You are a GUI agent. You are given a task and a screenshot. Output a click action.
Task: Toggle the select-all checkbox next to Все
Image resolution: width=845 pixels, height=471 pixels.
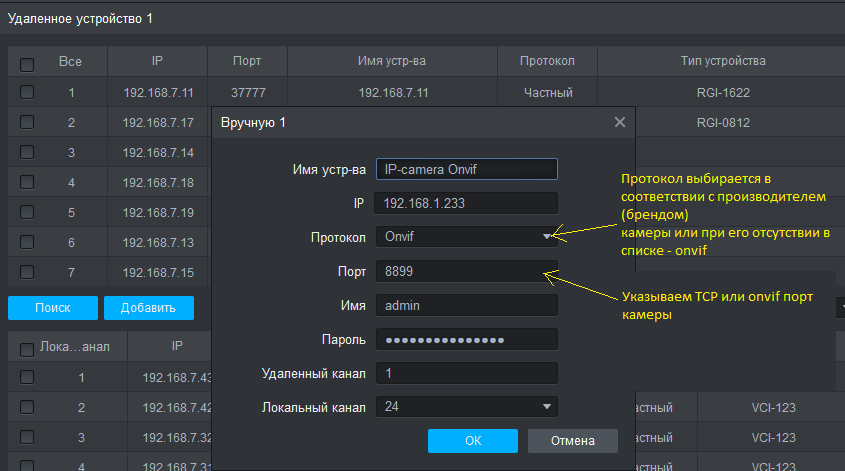coord(27,63)
